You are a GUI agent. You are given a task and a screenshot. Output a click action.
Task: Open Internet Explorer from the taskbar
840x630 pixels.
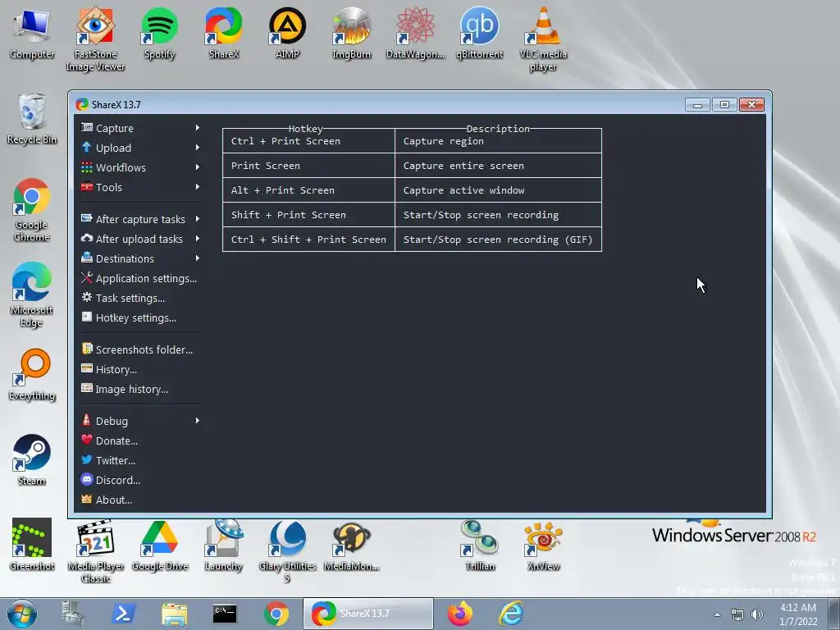tap(511, 614)
